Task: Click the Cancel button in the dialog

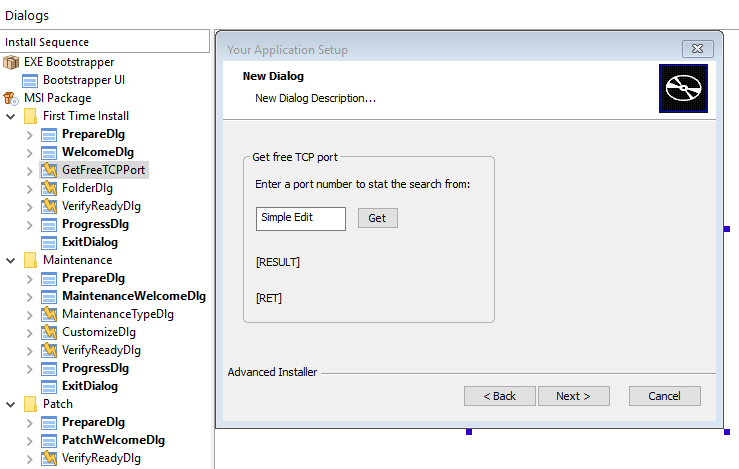Action: coord(665,396)
